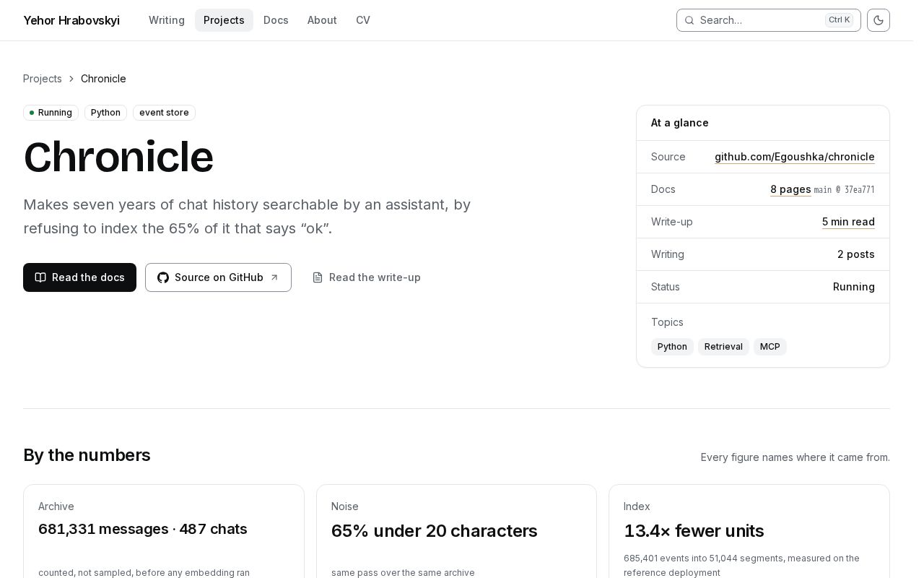Open the About page from the nav
The image size is (924, 578).
(322, 20)
